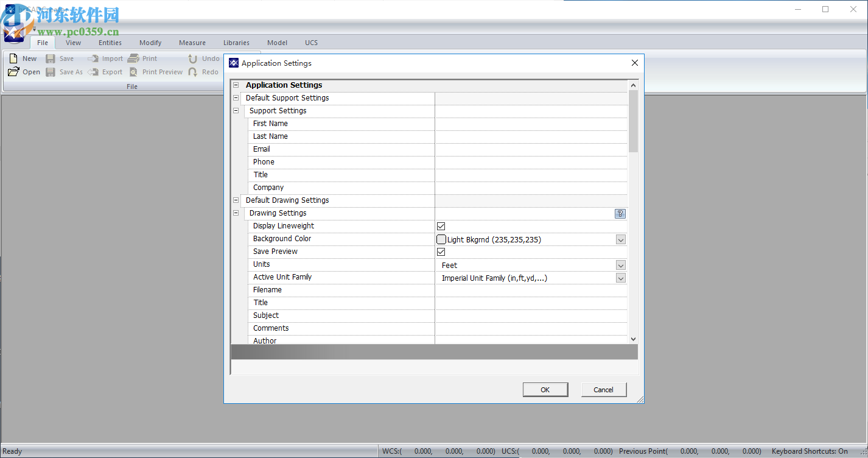Switch to the Model ribbon tab

click(x=277, y=43)
